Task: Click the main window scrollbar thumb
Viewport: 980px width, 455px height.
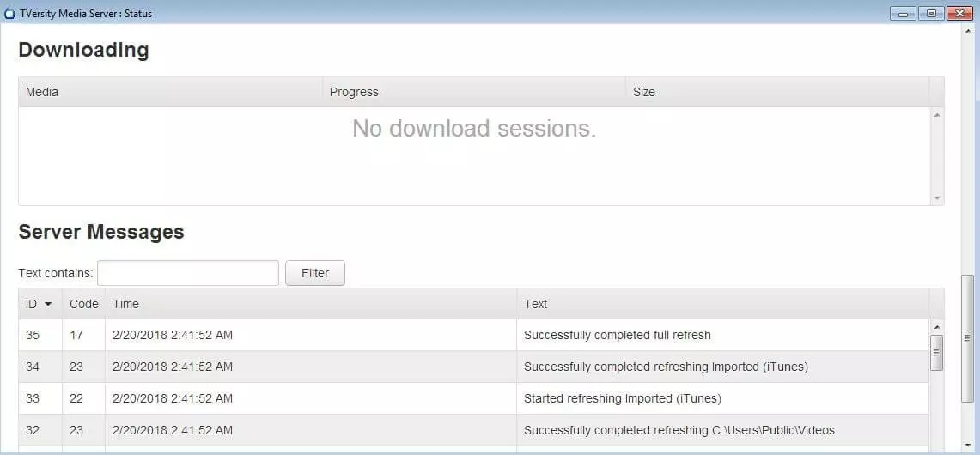Action: tap(967, 337)
